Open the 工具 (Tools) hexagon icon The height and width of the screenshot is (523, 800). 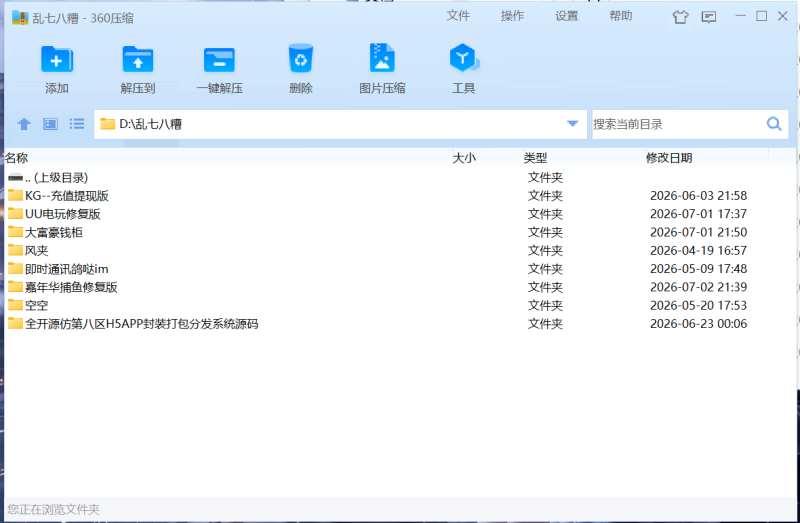coord(463,58)
